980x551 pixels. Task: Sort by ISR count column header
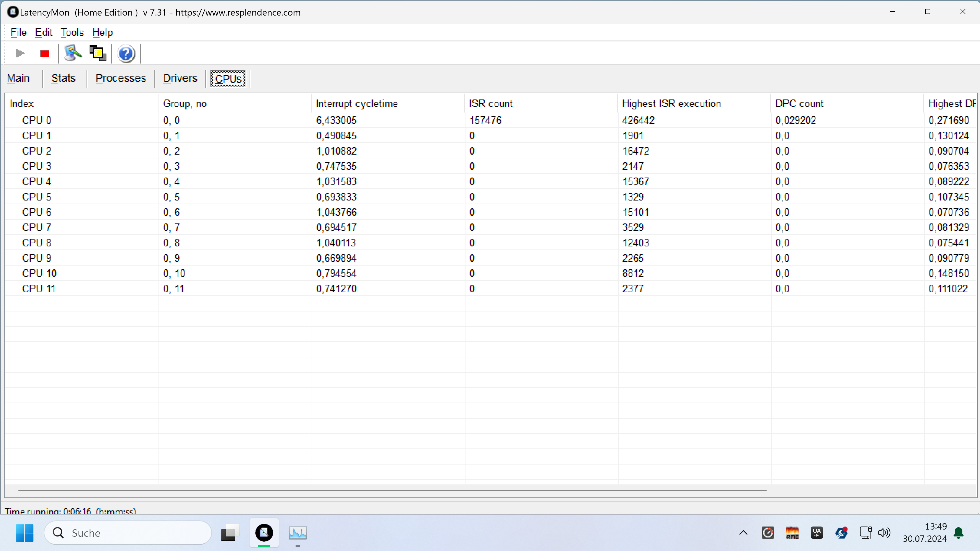490,103
